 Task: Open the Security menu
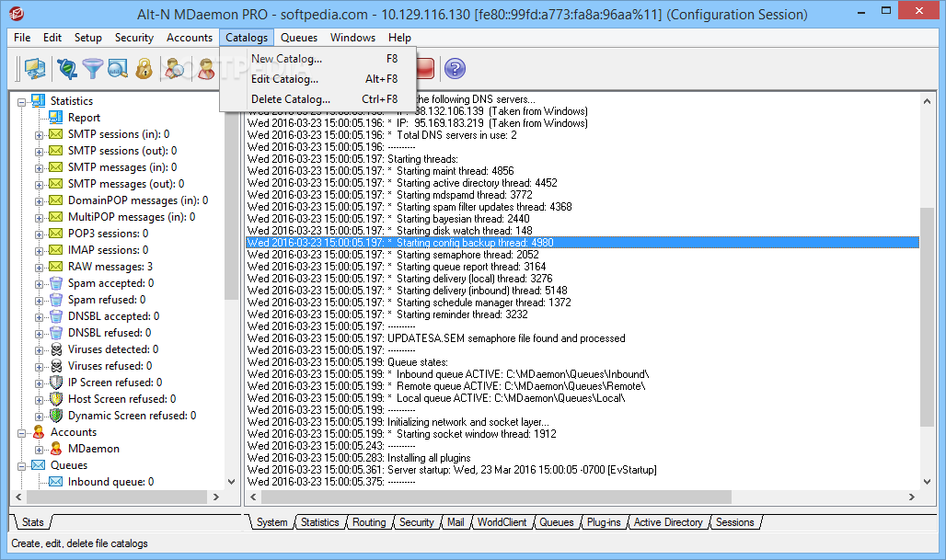[x=134, y=38]
